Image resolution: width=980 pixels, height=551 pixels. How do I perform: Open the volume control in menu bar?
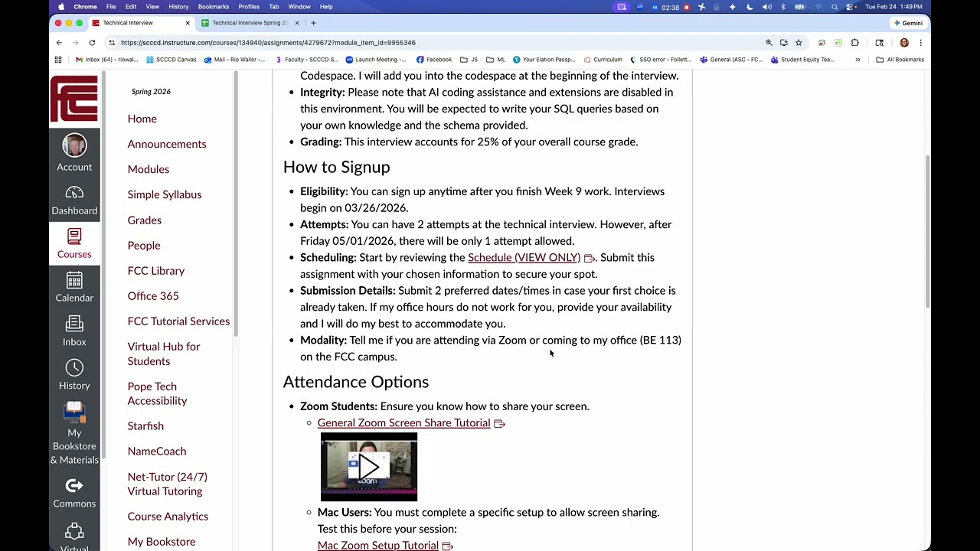coord(766,7)
